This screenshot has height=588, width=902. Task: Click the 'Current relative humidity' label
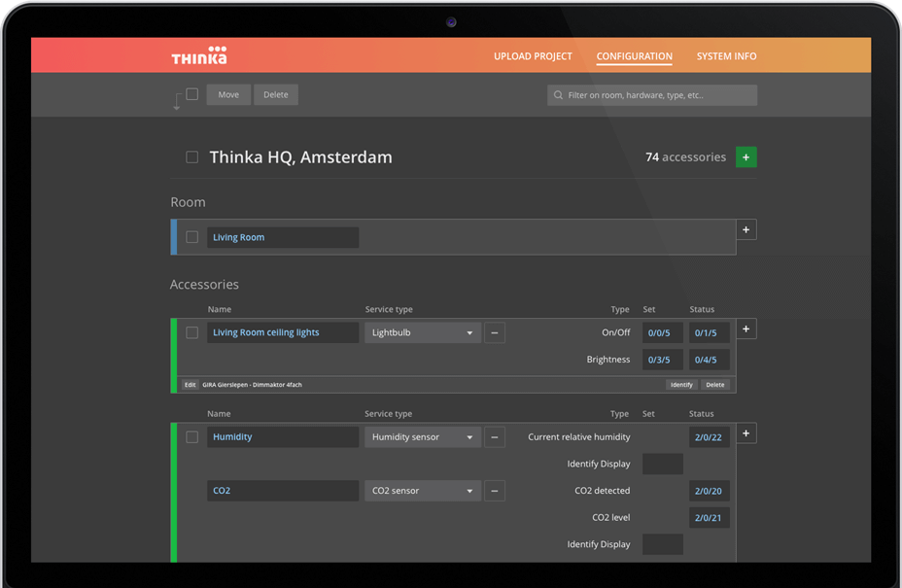coord(579,437)
